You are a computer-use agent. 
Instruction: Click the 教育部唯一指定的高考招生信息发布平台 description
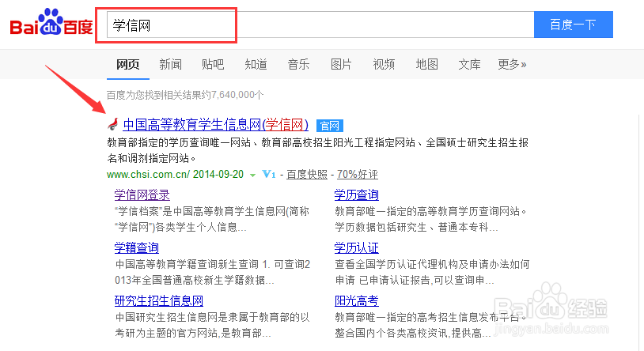(x=430, y=325)
